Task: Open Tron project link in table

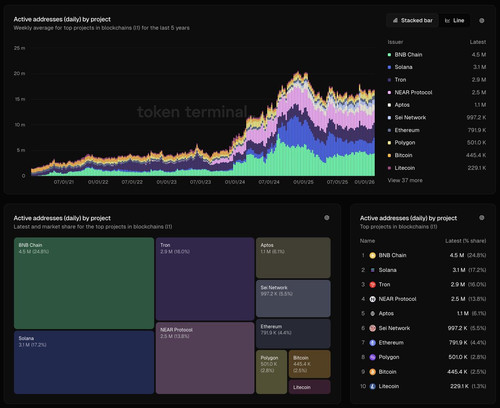Action: point(384,284)
